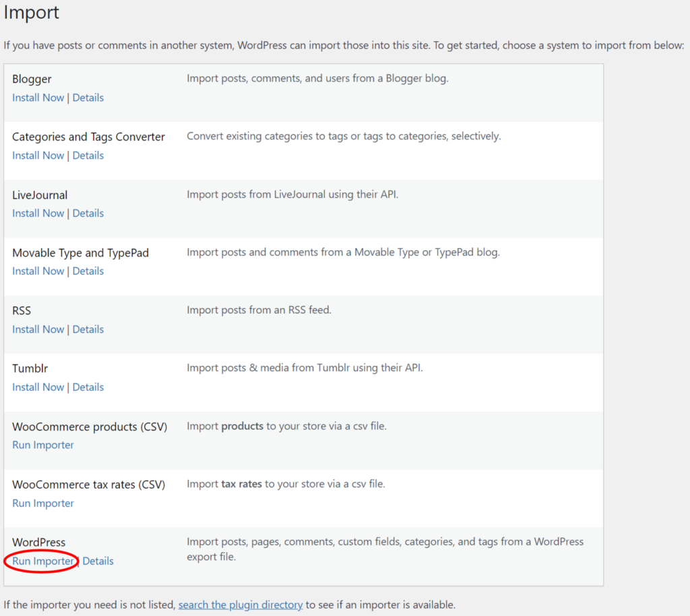Image resolution: width=690 pixels, height=616 pixels.
Task: Click the Blogger blog description text
Action: click(317, 78)
